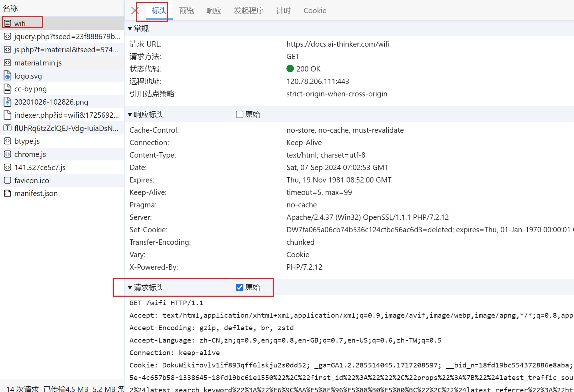Click Keep-Alive value timeout=5, max=99

point(319,192)
